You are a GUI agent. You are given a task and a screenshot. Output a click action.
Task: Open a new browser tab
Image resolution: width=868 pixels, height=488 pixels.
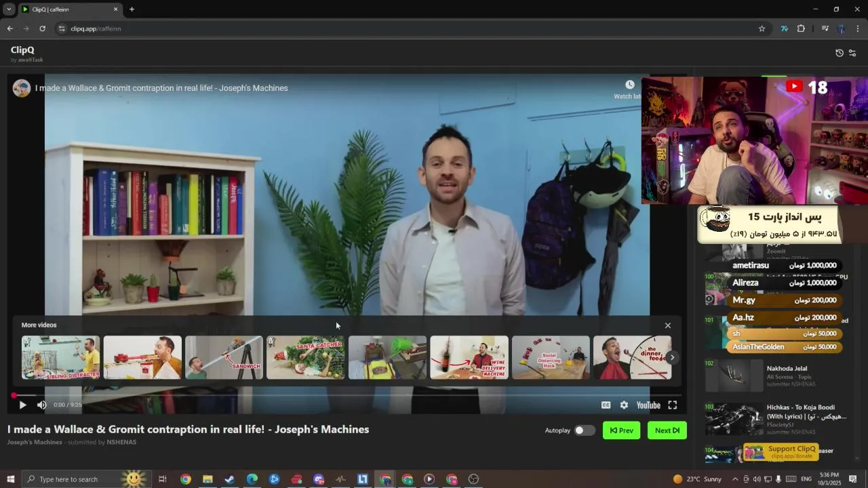point(132,9)
